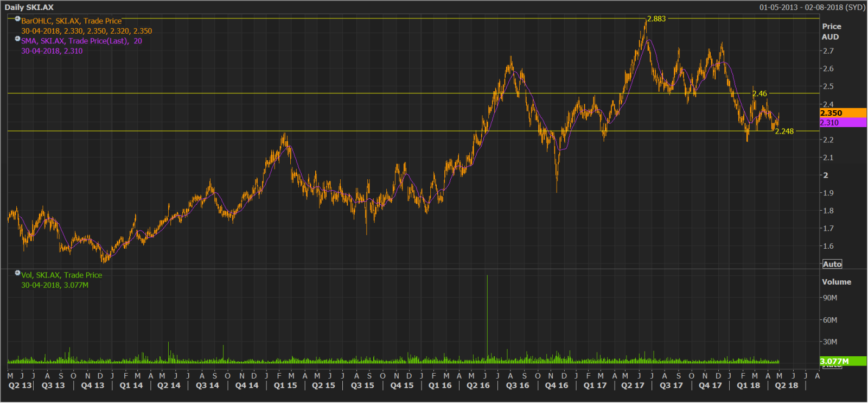Click the Q1 16 quarter label

[440, 385]
